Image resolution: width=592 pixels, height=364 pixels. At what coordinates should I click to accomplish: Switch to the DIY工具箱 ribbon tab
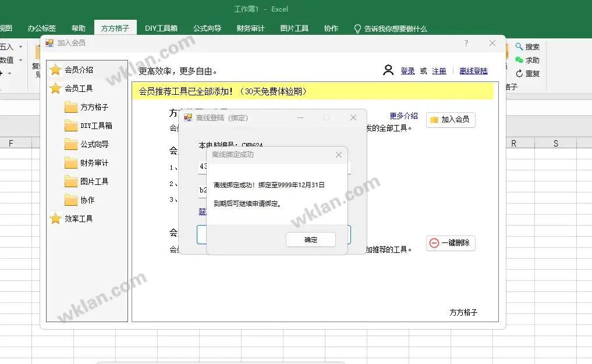click(x=161, y=28)
